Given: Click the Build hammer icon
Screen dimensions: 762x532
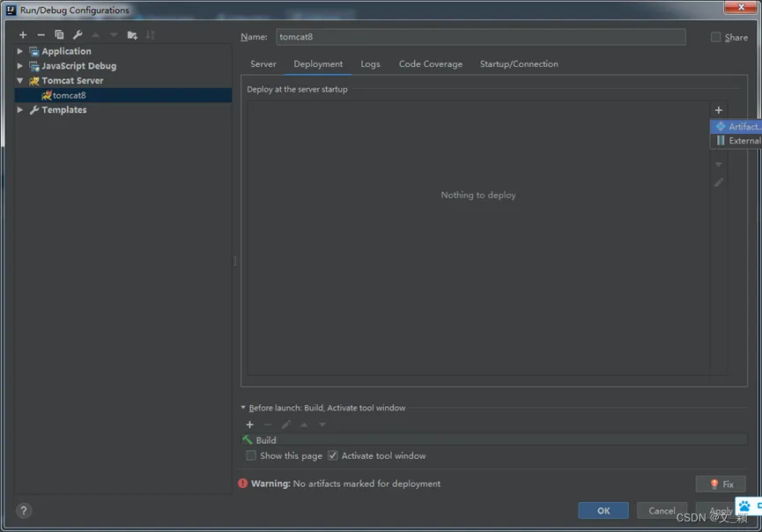Looking at the screenshot, I should tap(248, 440).
